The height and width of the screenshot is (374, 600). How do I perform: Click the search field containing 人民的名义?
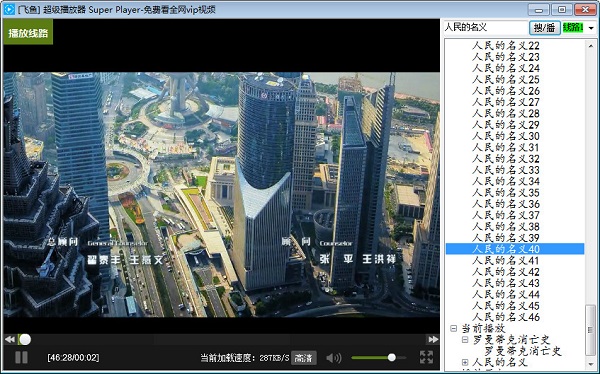[486, 28]
